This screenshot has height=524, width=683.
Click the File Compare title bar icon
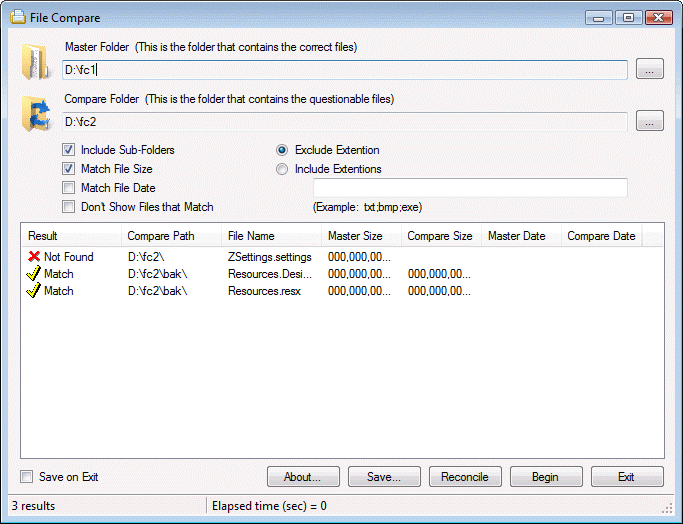[x=18, y=17]
